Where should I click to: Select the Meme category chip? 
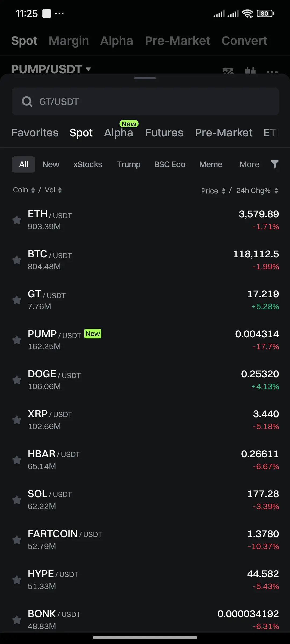point(211,164)
